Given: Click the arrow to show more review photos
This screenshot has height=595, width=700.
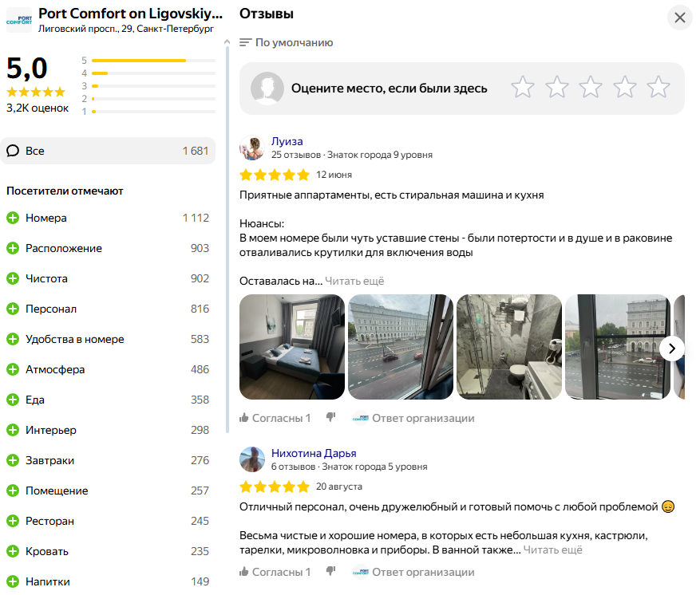Looking at the screenshot, I should click(672, 349).
